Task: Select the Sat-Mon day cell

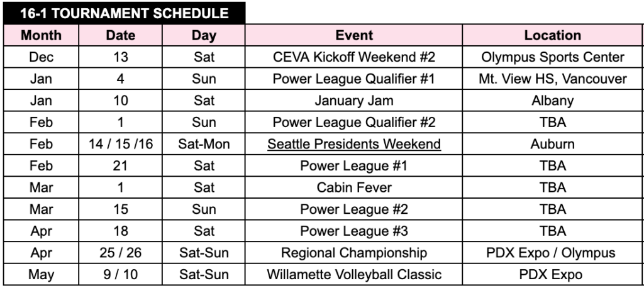Action: click(204, 144)
